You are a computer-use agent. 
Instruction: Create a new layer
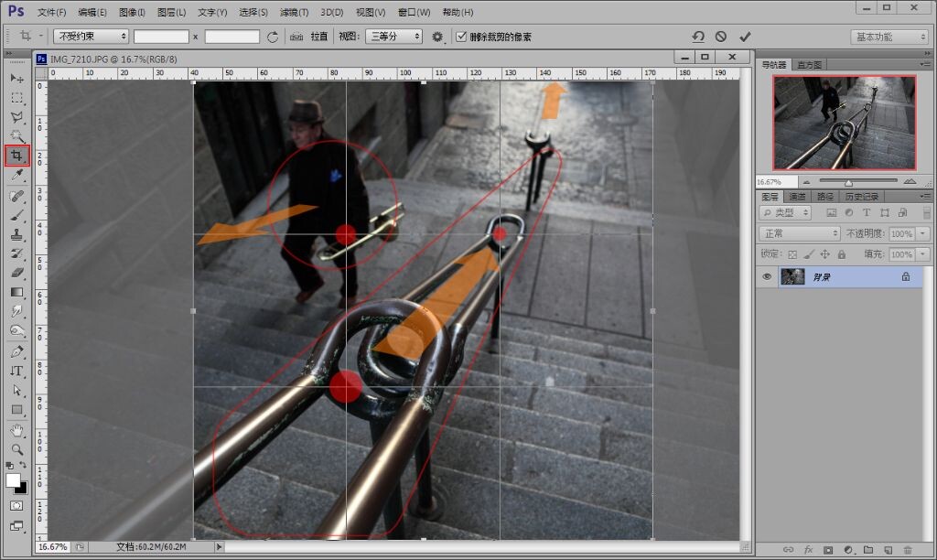coord(888,549)
